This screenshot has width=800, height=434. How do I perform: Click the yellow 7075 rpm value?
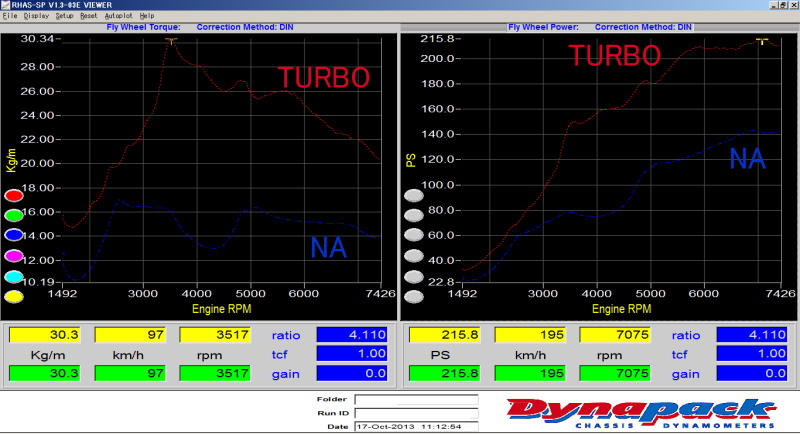coord(615,335)
